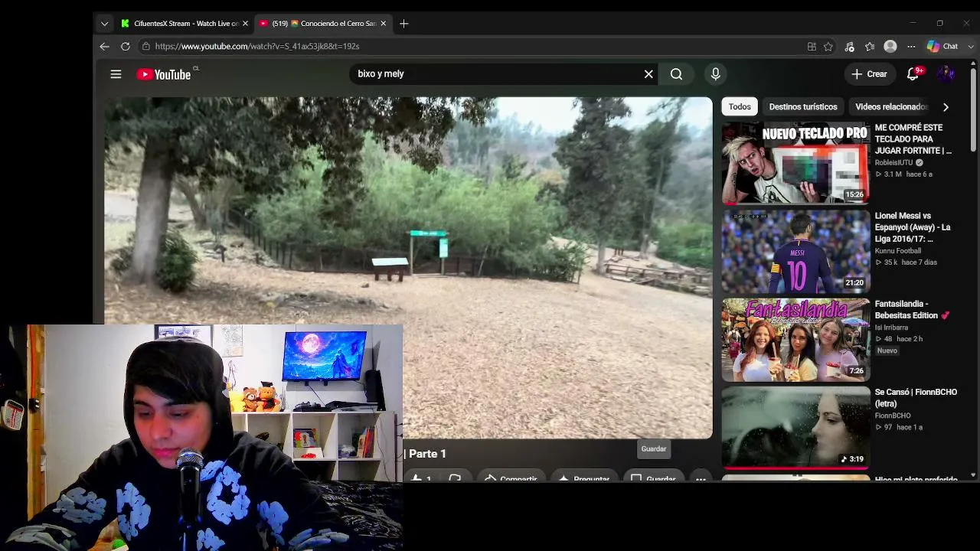The height and width of the screenshot is (551, 980).
Task: Click the 15:26 duration badge
Action: pos(854,195)
